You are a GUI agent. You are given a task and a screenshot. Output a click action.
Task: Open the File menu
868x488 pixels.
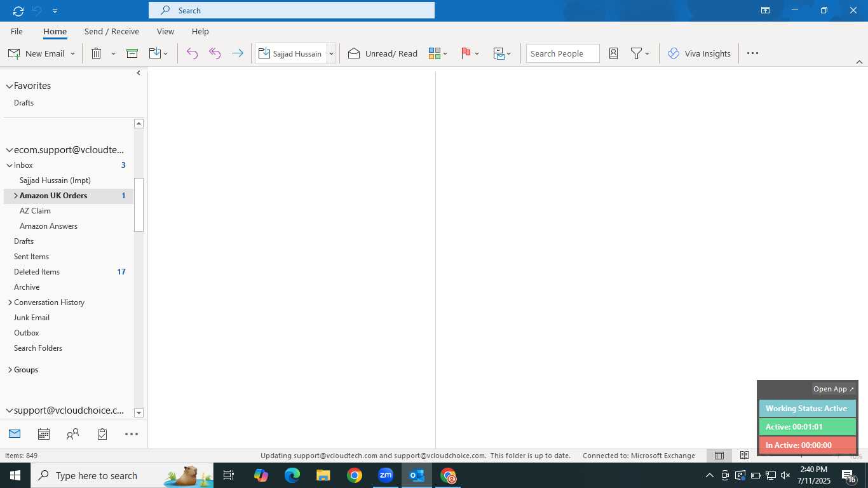(x=17, y=31)
